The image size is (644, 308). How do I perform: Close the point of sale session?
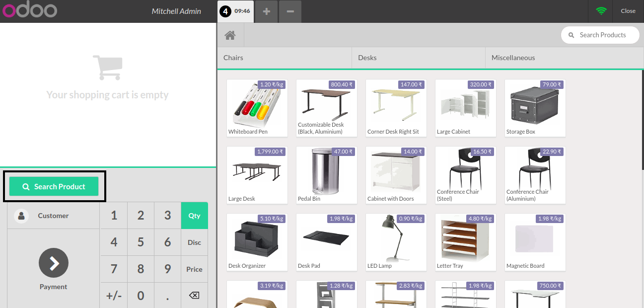point(628,11)
